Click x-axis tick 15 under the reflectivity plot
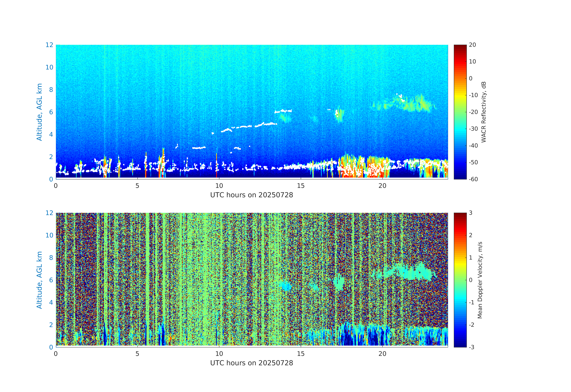The width and height of the screenshot is (571, 392). [301, 186]
